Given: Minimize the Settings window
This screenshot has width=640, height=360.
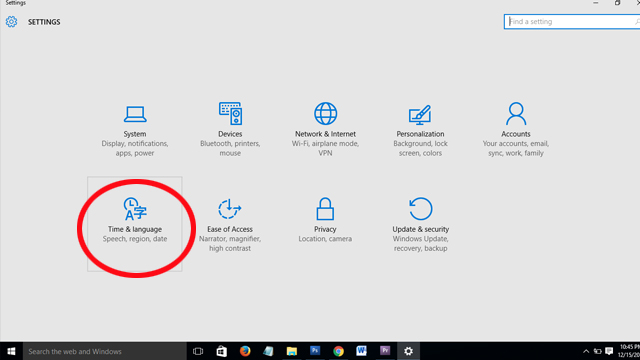Looking at the screenshot, I should [x=596, y=3].
